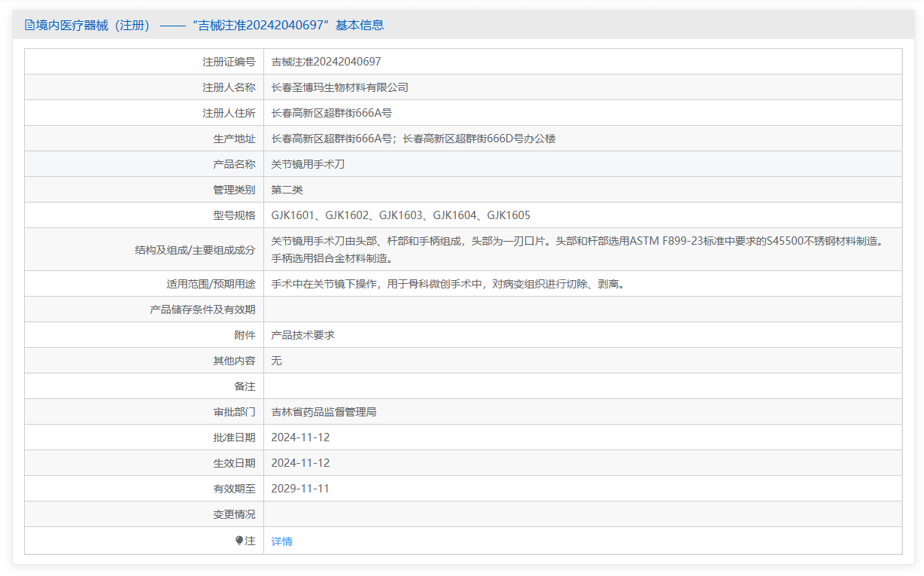
Task: Select the 变更情况 label
Action: [234, 515]
